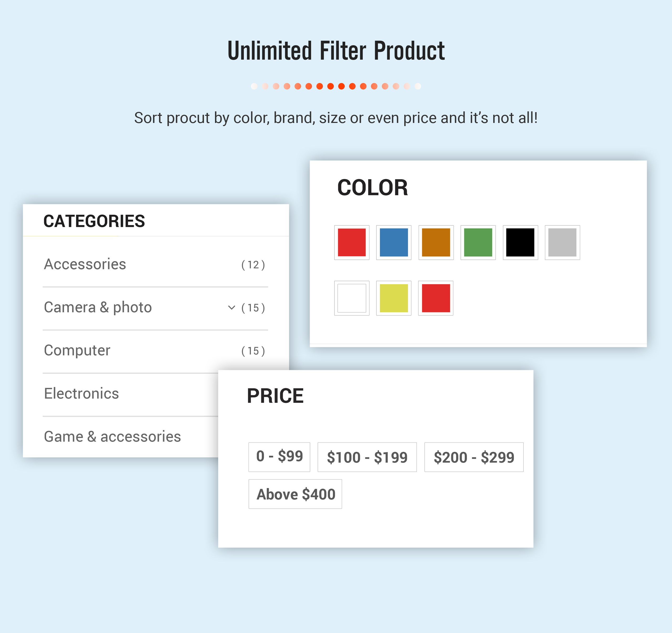The width and height of the screenshot is (672, 633).
Task: Select the black color swatch
Action: click(x=520, y=242)
